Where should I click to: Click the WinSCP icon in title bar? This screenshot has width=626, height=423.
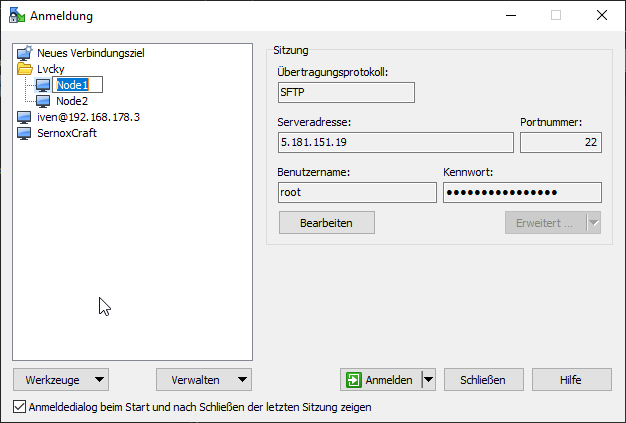point(16,15)
